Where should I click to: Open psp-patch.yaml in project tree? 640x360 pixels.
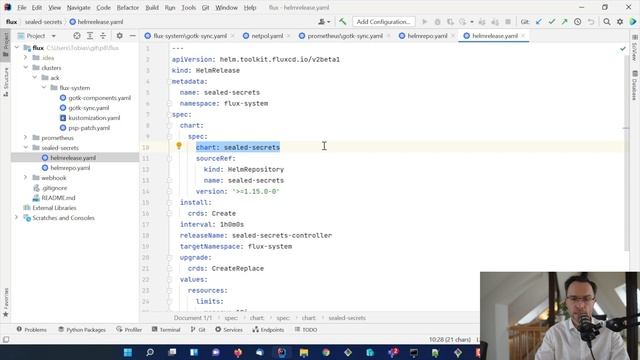[x=89, y=128]
